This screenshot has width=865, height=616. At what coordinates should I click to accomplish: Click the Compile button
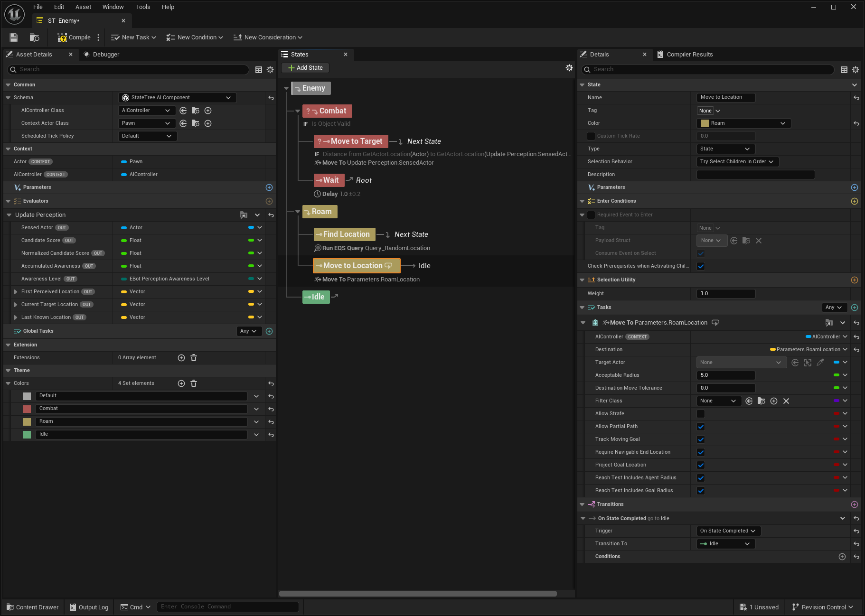(x=74, y=37)
